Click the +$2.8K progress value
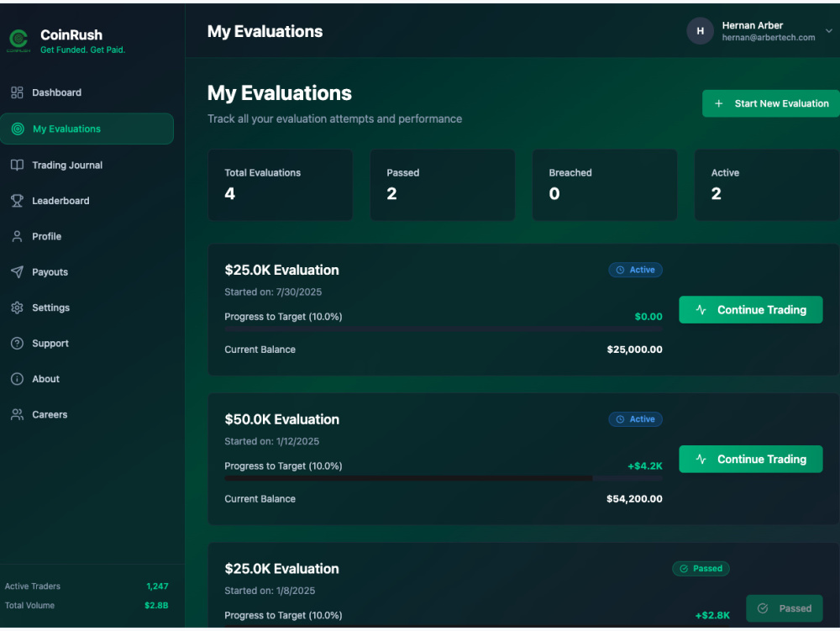 712,616
